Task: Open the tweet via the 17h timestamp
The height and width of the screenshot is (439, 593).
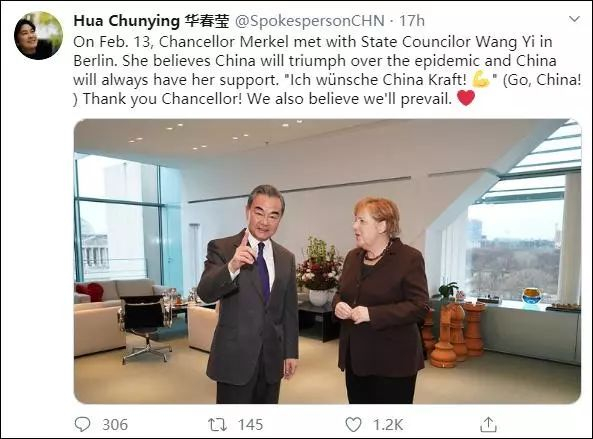Action: coord(412,21)
